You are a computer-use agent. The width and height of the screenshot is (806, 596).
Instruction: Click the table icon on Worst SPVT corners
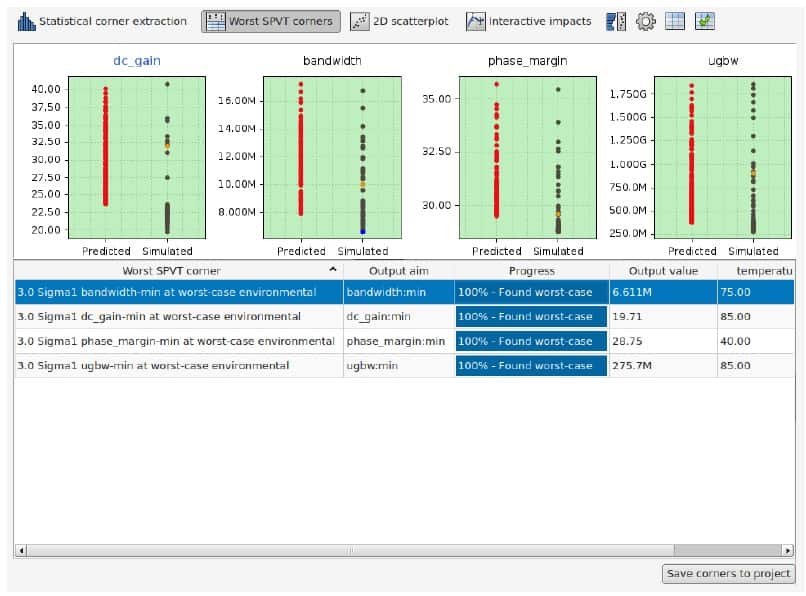216,22
